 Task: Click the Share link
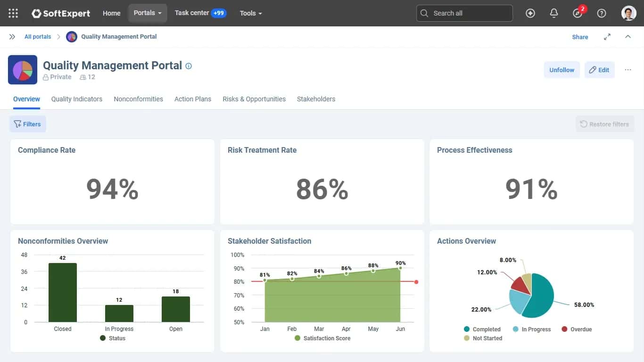(580, 37)
